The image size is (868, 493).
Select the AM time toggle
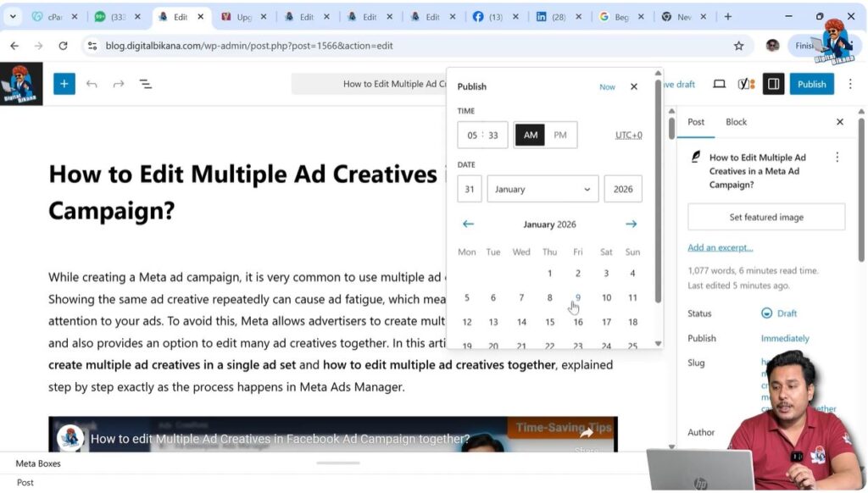coord(530,134)
